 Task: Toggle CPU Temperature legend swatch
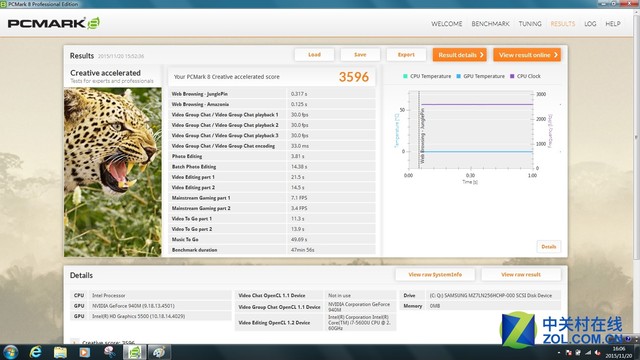click(x=405, y=76)
